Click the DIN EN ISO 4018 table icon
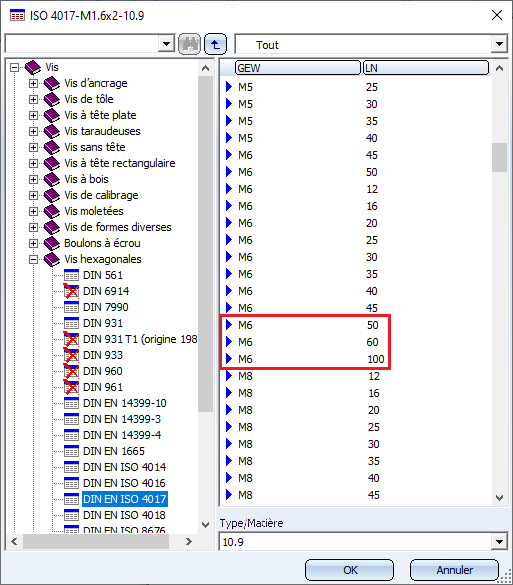Viewport: 513px width, 585px height. click(71, 515)
